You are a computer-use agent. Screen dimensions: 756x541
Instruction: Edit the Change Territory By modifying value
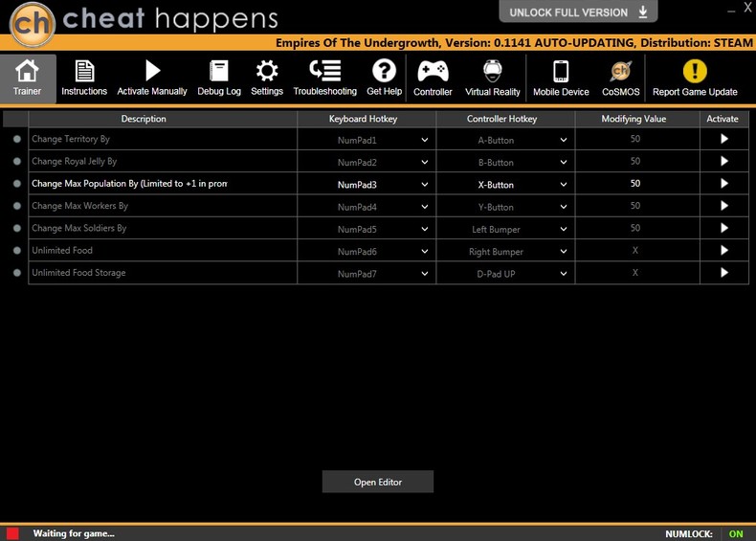pos(637,139)
